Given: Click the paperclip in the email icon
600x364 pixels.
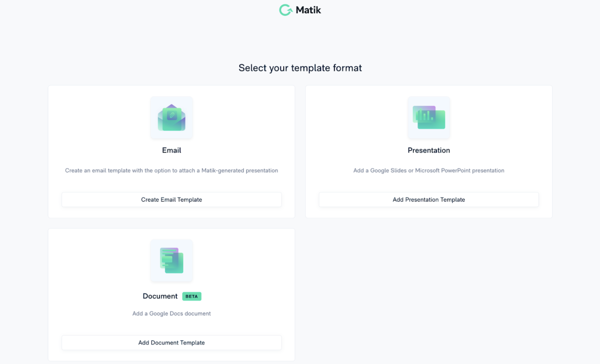Looking at the screenshot, I should (172, 115).
